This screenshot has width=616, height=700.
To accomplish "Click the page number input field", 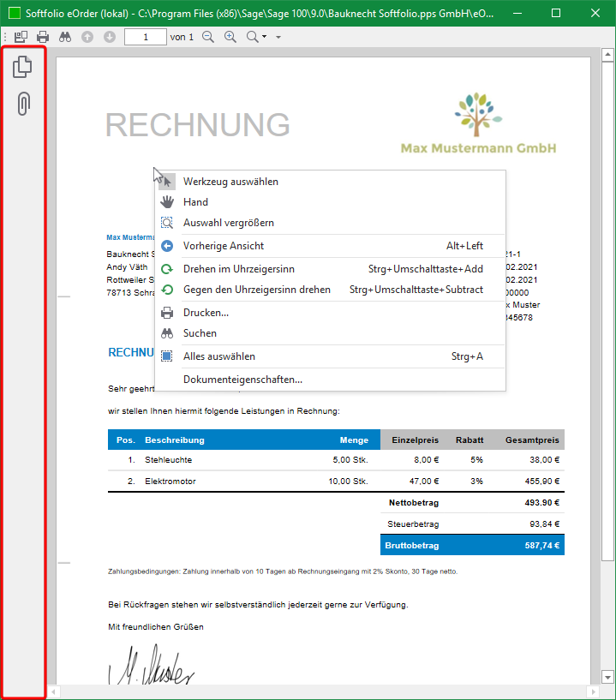I will pos(146,37).
